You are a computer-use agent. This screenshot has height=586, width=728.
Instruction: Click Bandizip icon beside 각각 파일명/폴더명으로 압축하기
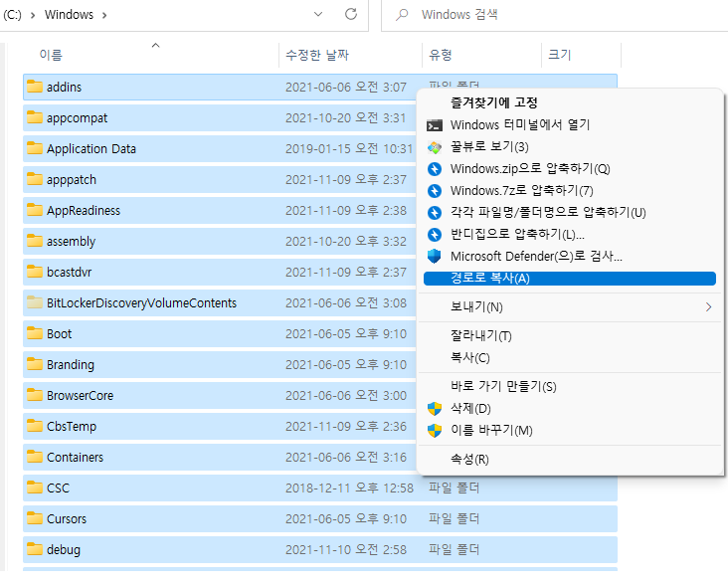click(x=434, y=213)
